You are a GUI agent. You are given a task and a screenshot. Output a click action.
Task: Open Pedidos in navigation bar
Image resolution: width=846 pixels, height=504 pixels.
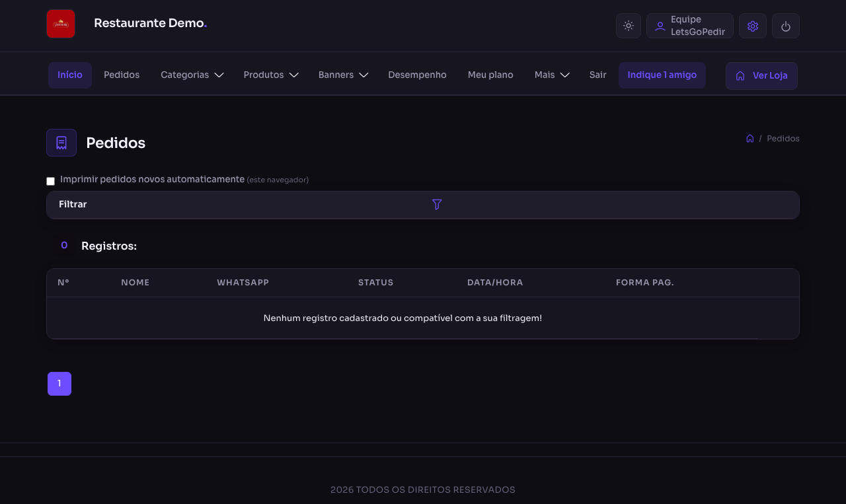(x=122, y=75)
